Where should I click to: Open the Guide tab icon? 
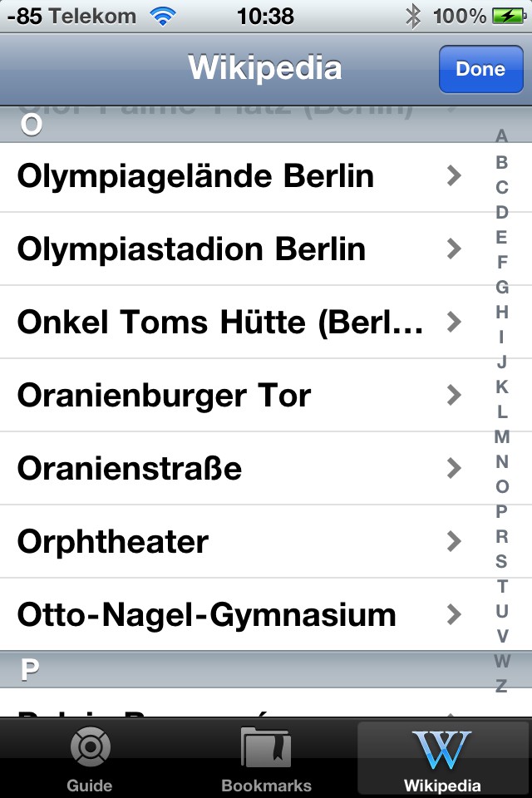pos(89,746)
